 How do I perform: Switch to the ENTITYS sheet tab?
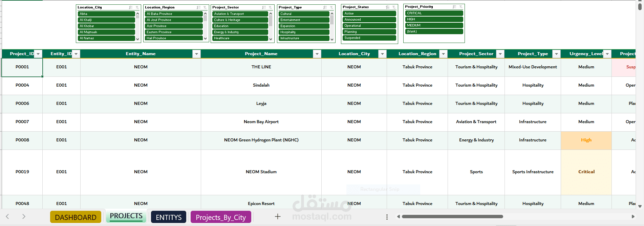(x=169, y=217)
